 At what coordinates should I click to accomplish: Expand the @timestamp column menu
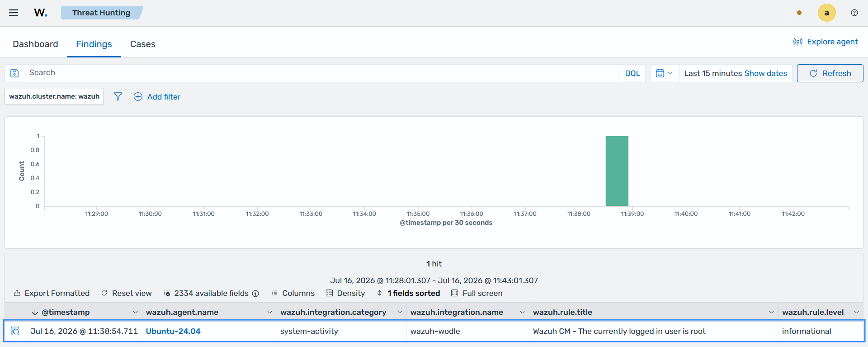click(135, 312)
